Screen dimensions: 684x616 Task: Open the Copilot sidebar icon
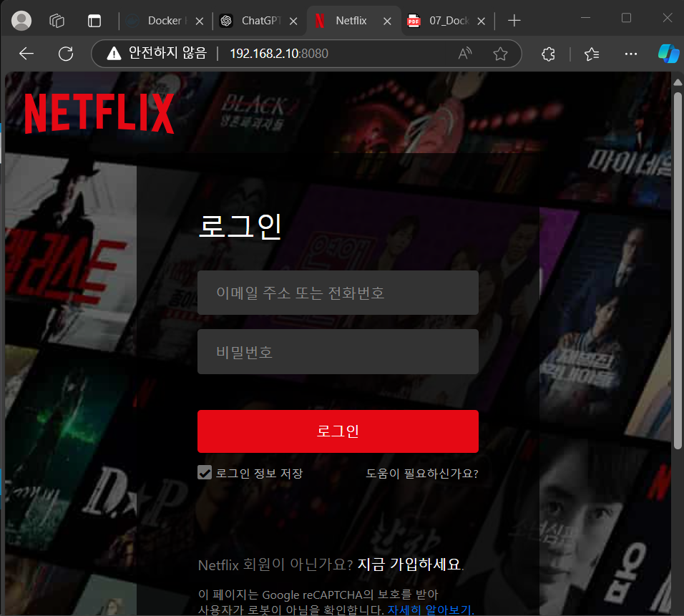pos(668,54)
